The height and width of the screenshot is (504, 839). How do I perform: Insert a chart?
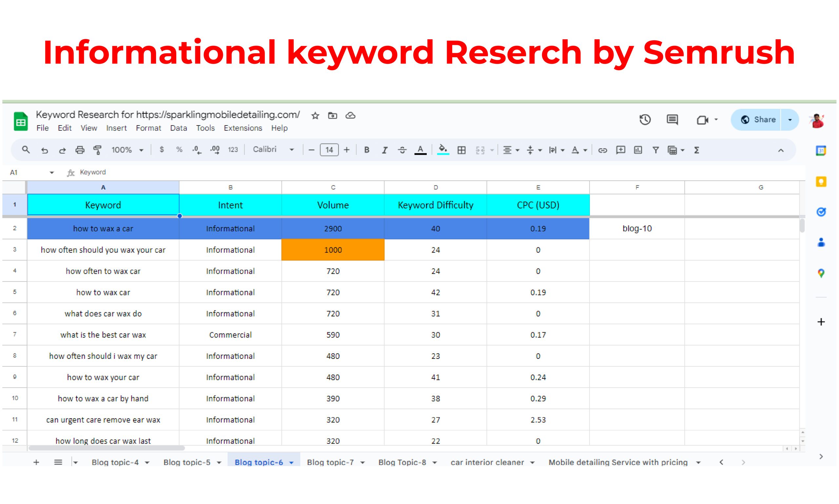(x=638, y=150)
